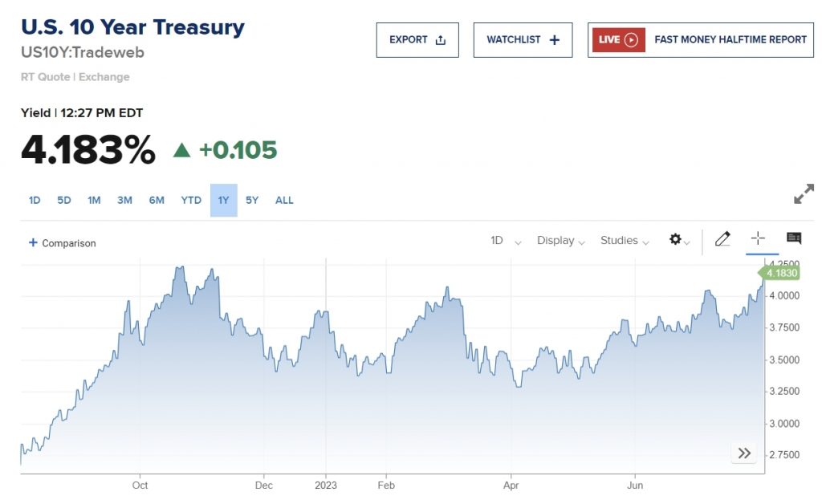Expand chart to fullscreen

coord(803,194)
